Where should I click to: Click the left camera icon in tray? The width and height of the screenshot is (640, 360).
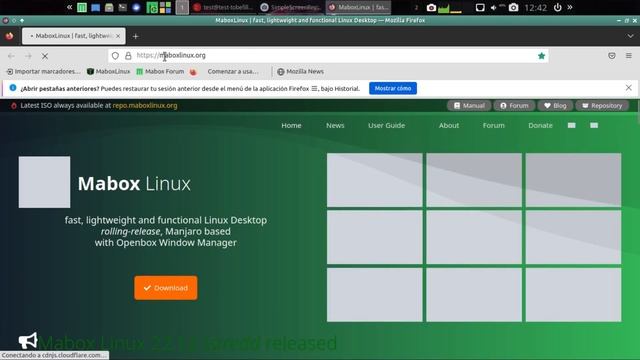coord(431,7)
